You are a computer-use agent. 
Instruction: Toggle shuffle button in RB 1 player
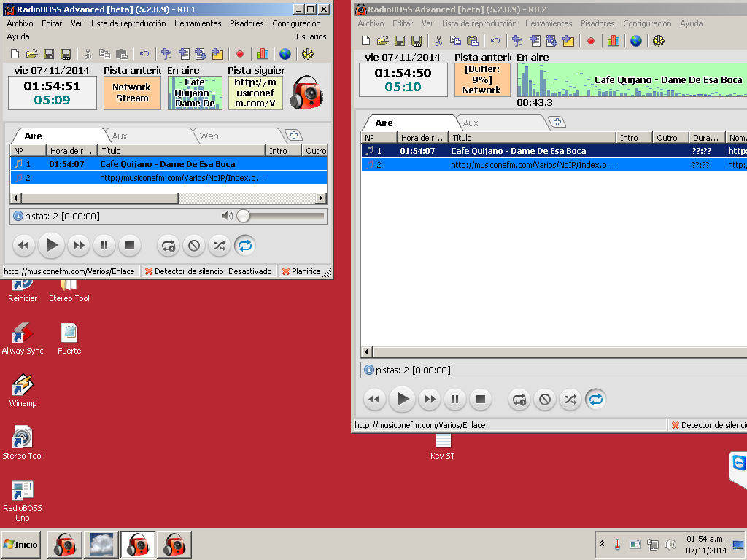tap(219, 246)
